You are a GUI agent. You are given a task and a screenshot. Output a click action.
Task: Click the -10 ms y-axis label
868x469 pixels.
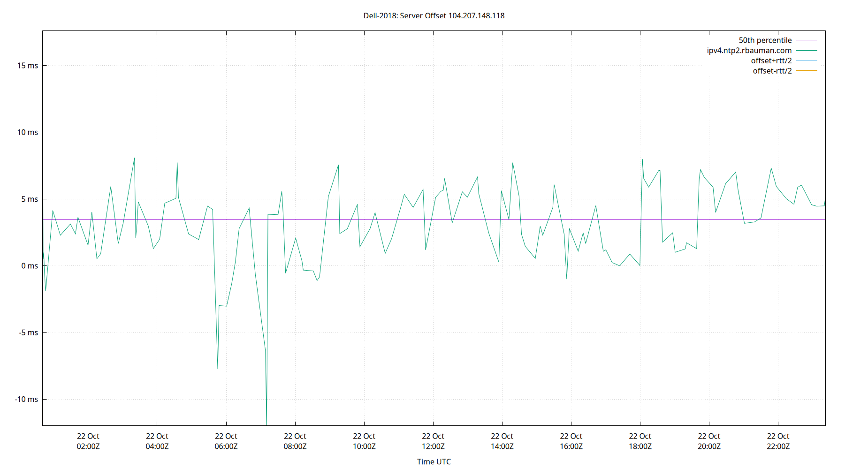click(x=26, y=400)
